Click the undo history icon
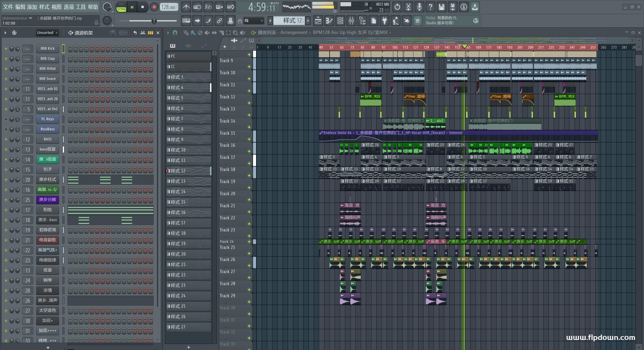644x350 pixels. click(397, 7)
